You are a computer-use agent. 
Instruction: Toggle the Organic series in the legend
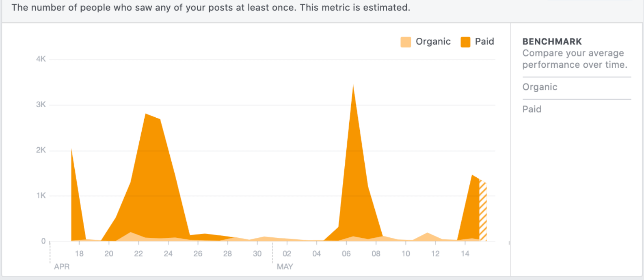pyautogui.click(x=433, y=41)
